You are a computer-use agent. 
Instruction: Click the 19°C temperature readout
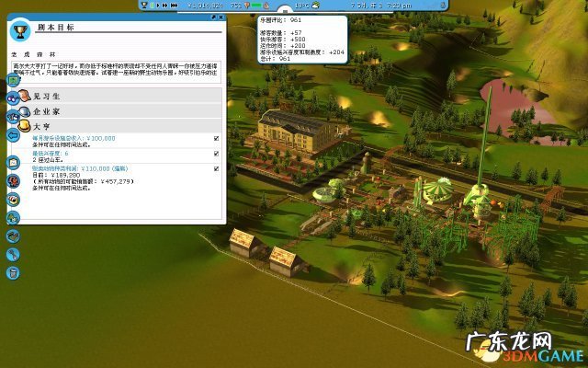[x=302, y=6]
